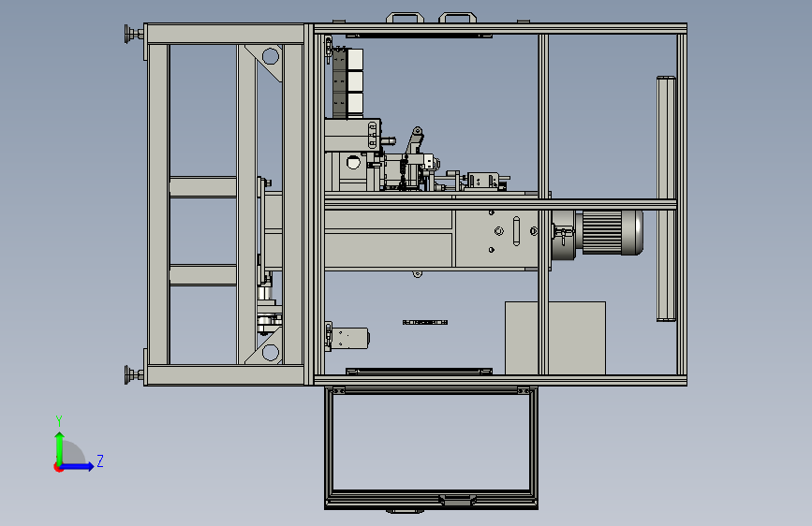Select the door latch at the door's bottom edge

coord(457,500)
